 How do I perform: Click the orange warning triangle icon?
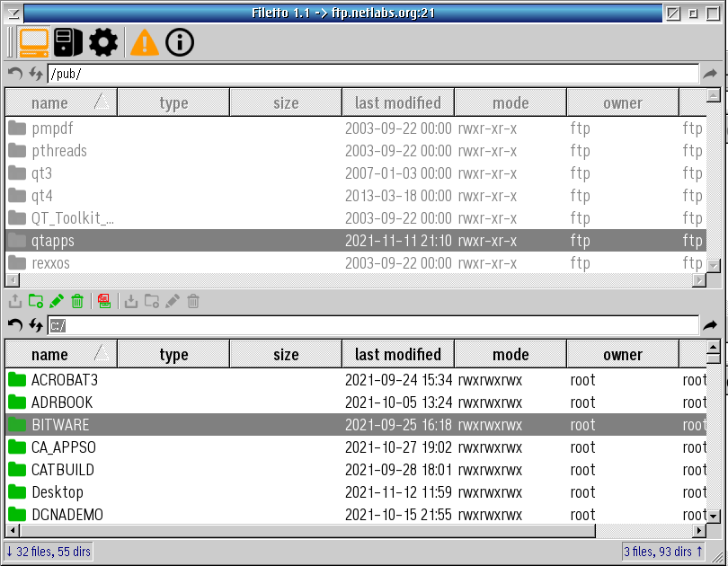click(145, 41)
